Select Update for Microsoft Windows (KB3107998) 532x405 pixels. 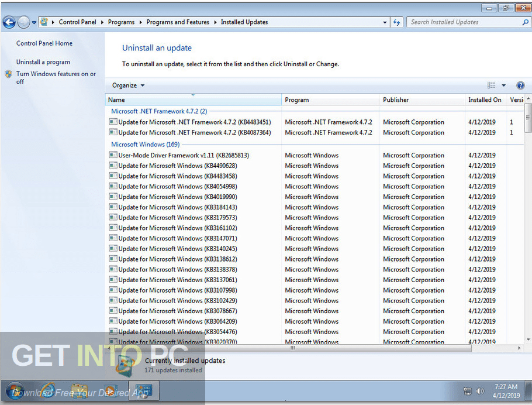click(x=178, y=290)
